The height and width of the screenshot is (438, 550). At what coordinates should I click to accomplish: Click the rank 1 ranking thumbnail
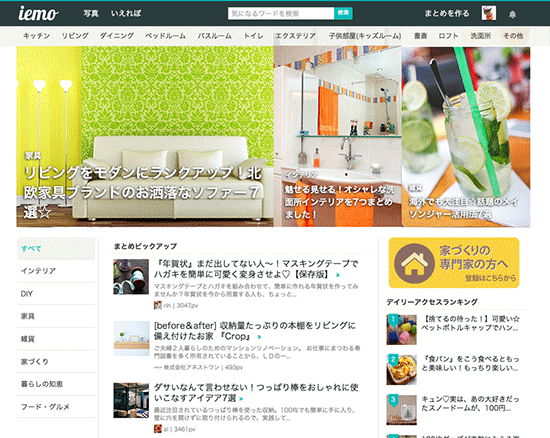click(x=402, y=330)
